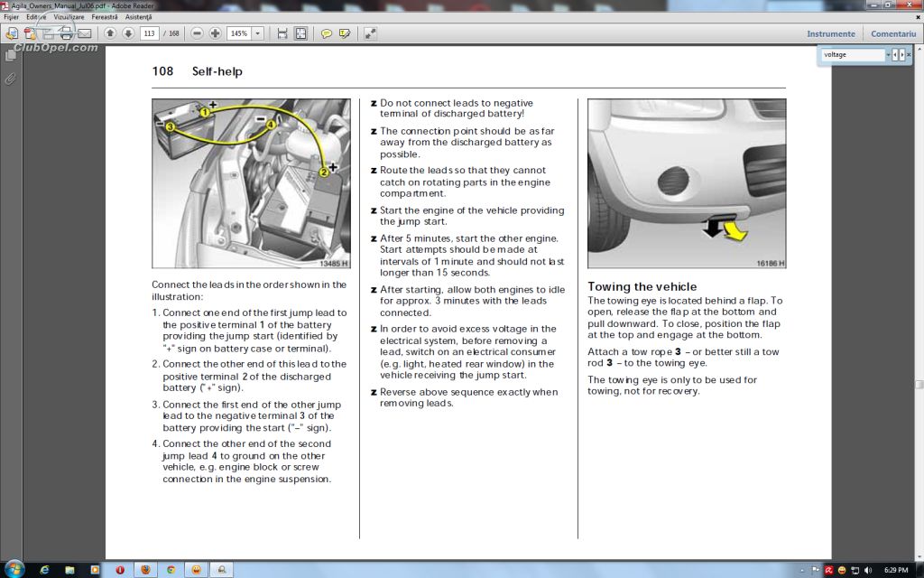Toggle the fit one full page icon
924x578 pixels.
point(300,33)
